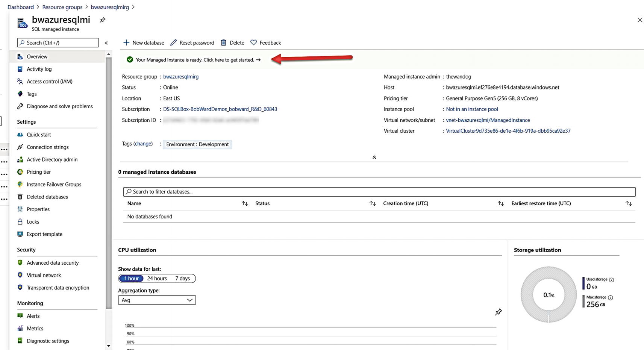The height and width of the screenshot is (350, 644).
Task: Focus the Search (Ctrl+/) menu box
Action: [58, 43]
